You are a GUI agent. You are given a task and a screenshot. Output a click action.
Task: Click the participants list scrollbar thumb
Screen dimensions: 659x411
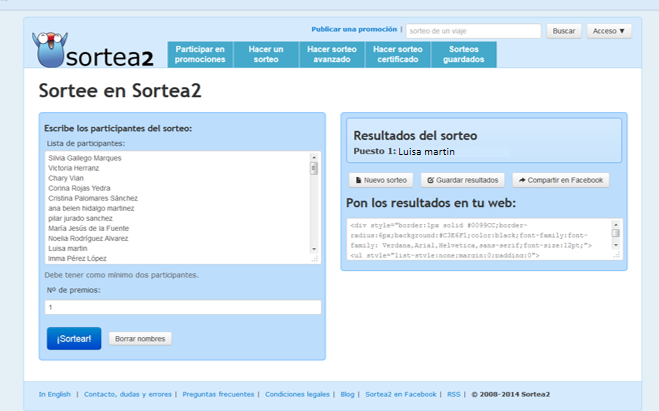[x=314, y=169]
